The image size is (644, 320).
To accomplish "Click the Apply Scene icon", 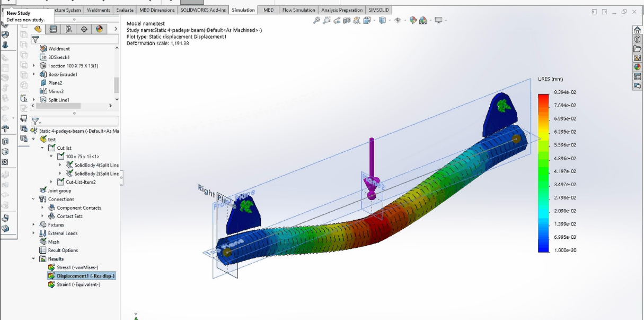I will click(423, 20).
